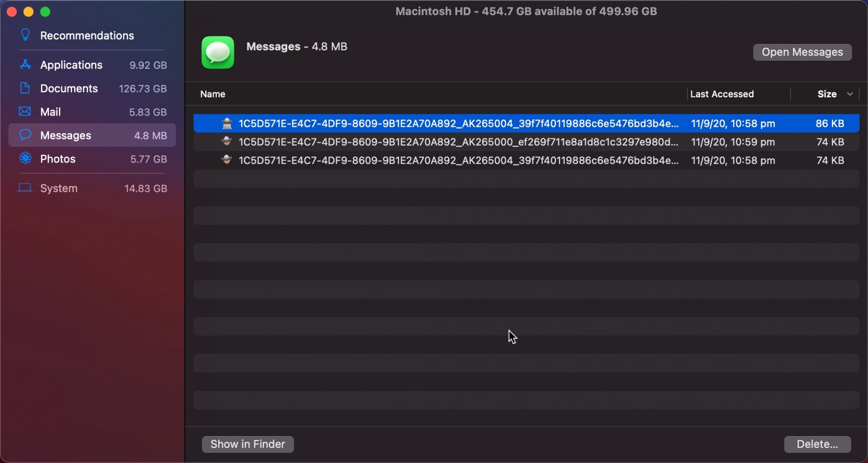The image size is (868, 463).
Task: Sort by the Last Accessed column header
Action: click(x=722, y=94)
